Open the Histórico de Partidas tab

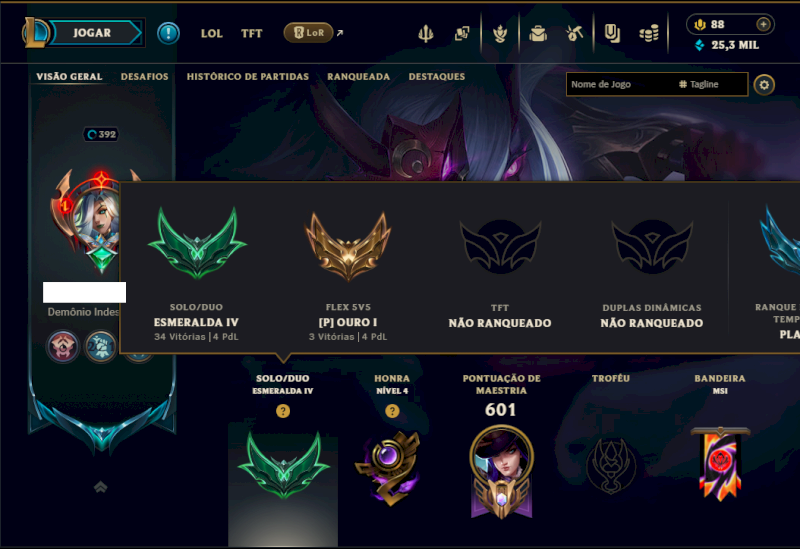pyautogui.click(x=247, y=77)
